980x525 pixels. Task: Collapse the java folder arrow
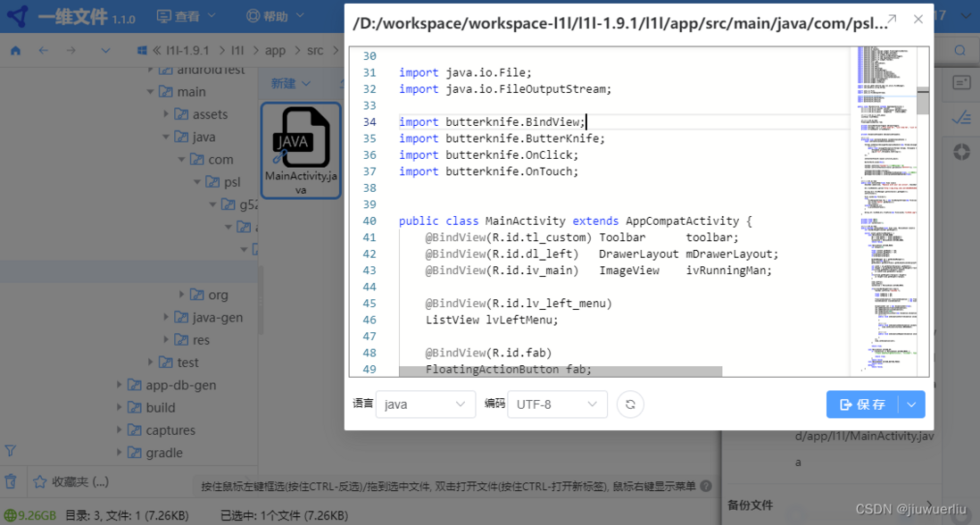click(166, 137)
